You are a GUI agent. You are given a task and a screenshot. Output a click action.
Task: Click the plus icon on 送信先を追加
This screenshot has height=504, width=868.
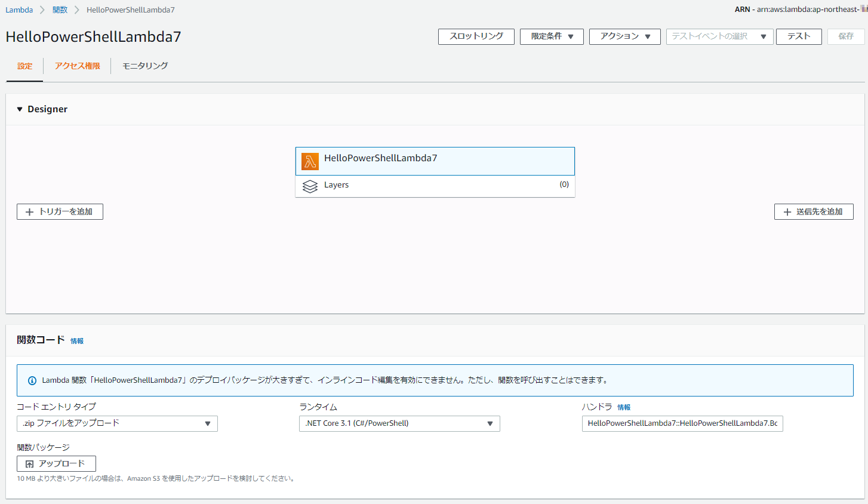[787, 211]
